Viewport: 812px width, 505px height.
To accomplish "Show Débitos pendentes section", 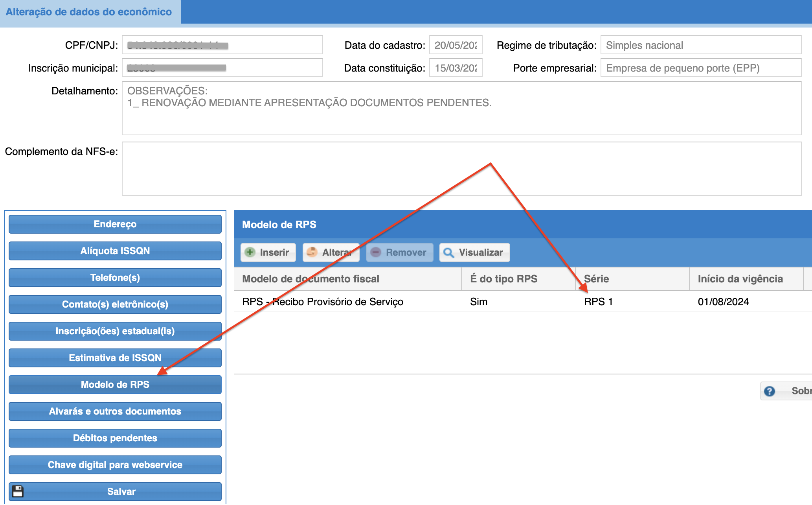I will (115, 438).
